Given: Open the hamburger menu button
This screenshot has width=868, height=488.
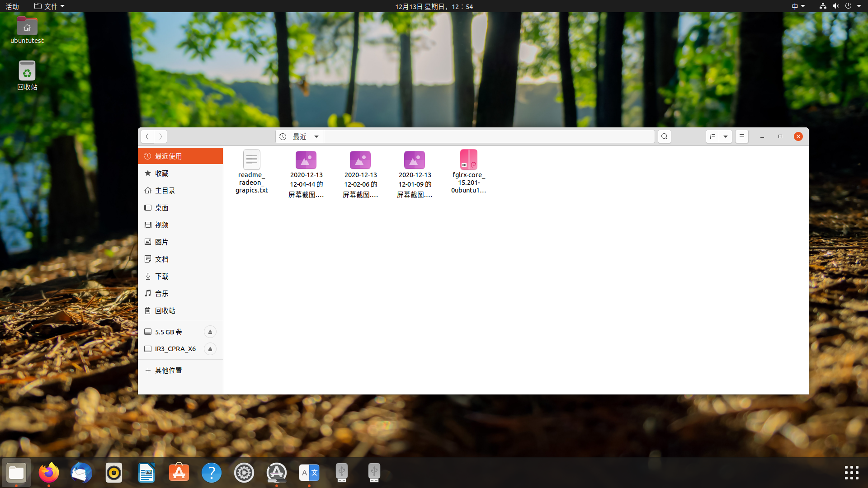Looking at the screenshot, I should pyautogui.click(x=741, y=136).
